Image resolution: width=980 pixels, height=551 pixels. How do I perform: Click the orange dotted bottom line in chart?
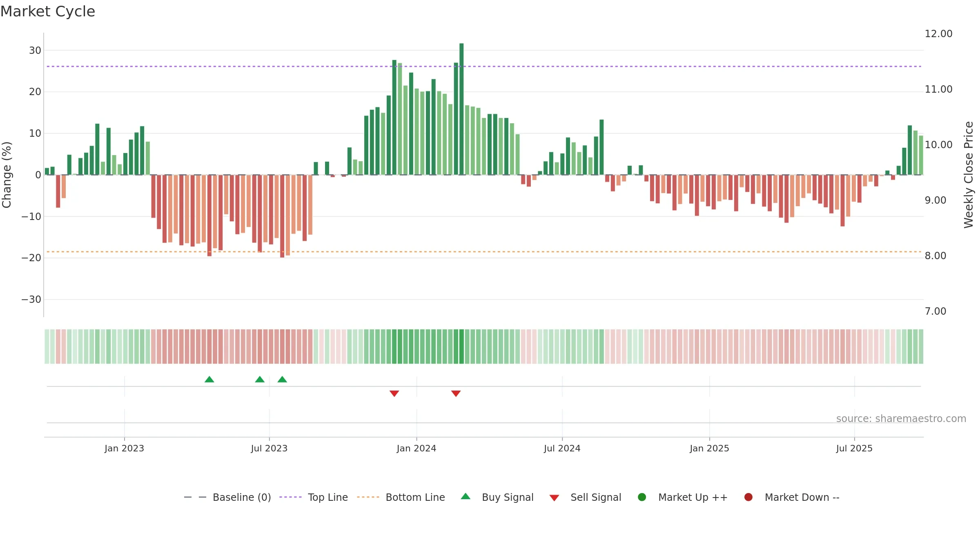click(484, 251)
